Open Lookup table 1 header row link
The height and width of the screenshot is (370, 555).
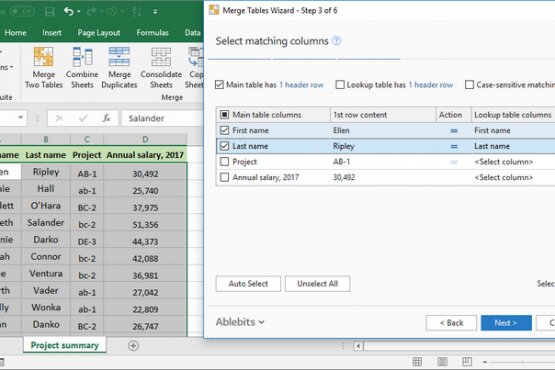[x=431, y=85]
